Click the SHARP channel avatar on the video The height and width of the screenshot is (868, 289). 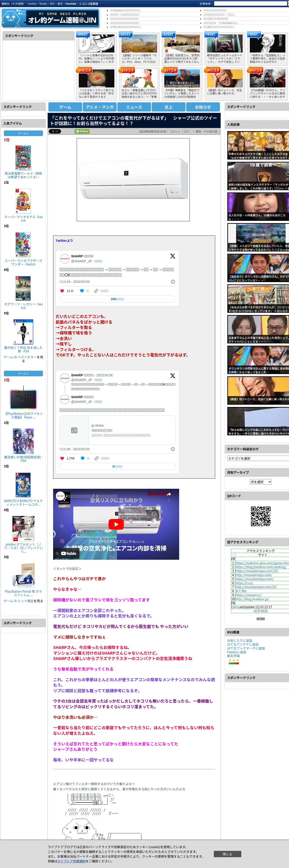(x=60, y=496)
